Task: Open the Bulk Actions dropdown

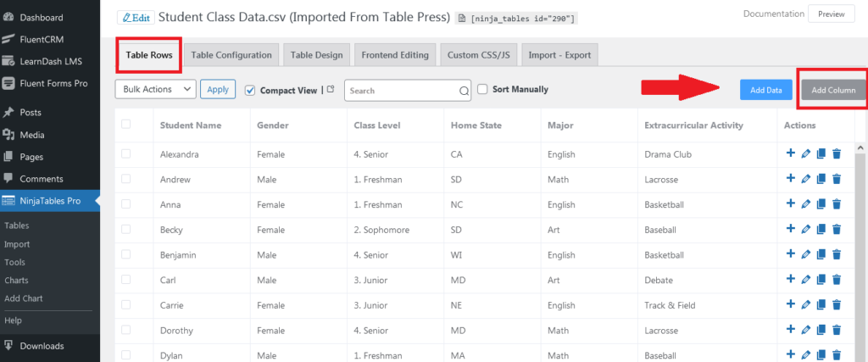Action: 156,89
